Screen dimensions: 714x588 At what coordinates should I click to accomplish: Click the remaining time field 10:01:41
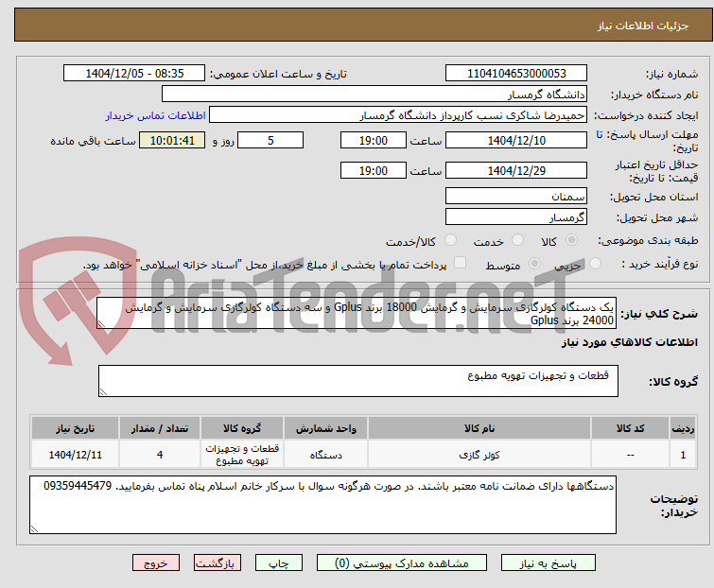[172, 140]
